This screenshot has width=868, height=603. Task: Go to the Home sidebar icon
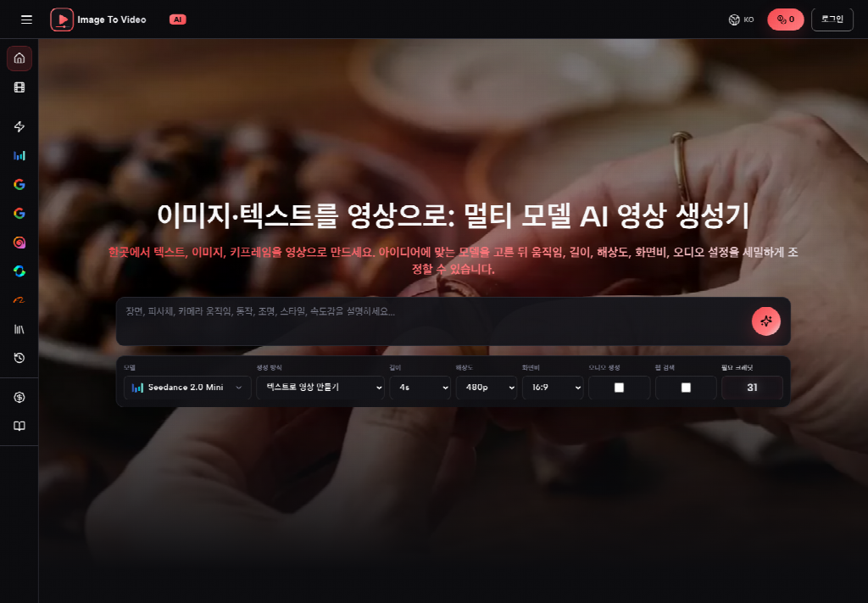click(x=19, y=59)
